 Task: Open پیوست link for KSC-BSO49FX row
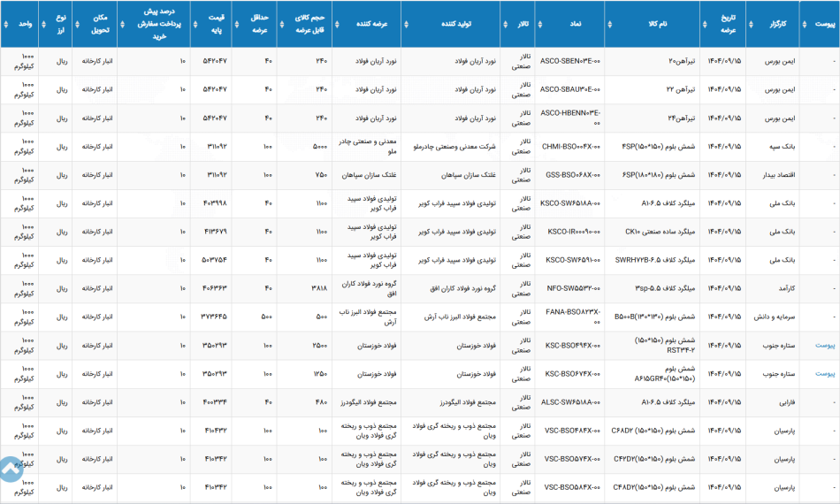click(x=824, y=346)
